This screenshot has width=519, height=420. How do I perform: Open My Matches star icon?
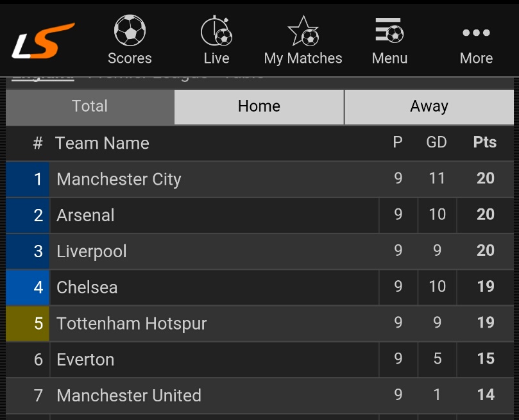(x=303, y=31)
